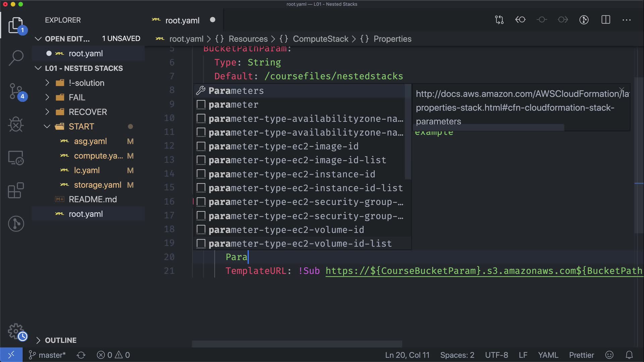Open storage.yaml in the explorer
The image size is (644, 362).
pyautogui.click(x=97, y=185)
